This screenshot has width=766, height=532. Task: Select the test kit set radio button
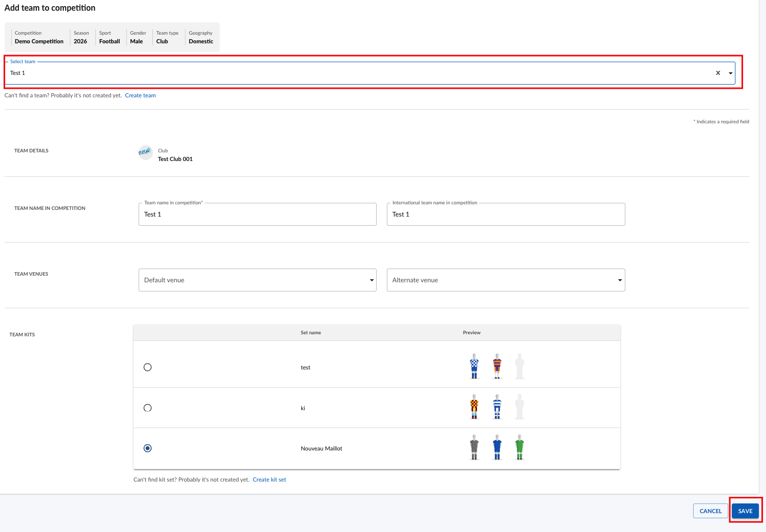click(148, 367)
